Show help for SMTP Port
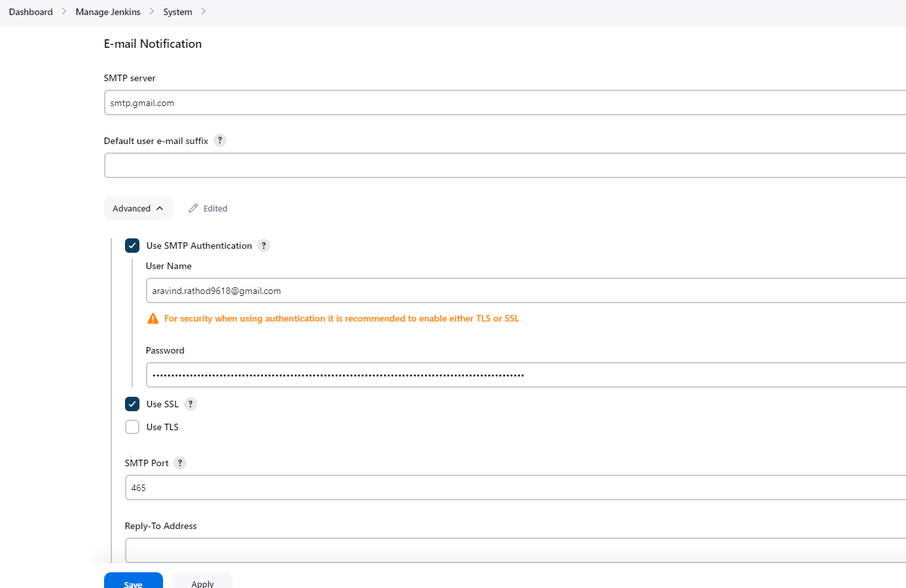 pos(180,463)
